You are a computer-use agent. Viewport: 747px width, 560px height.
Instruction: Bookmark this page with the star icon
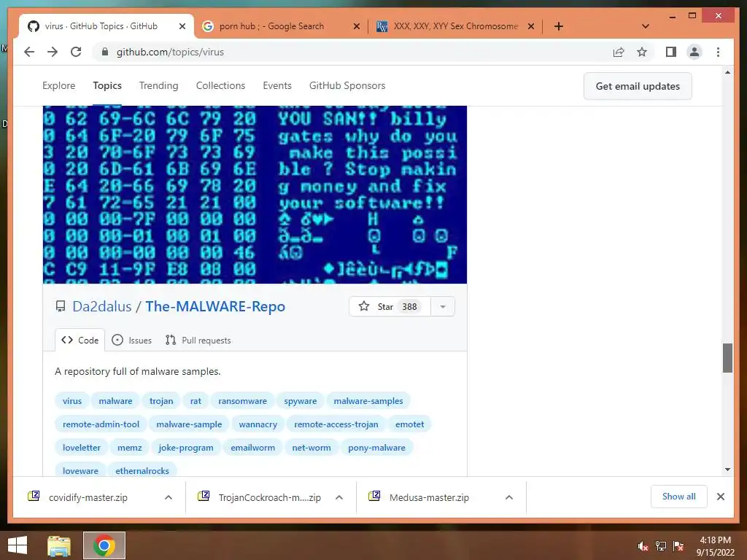click(x=642, y=52)
